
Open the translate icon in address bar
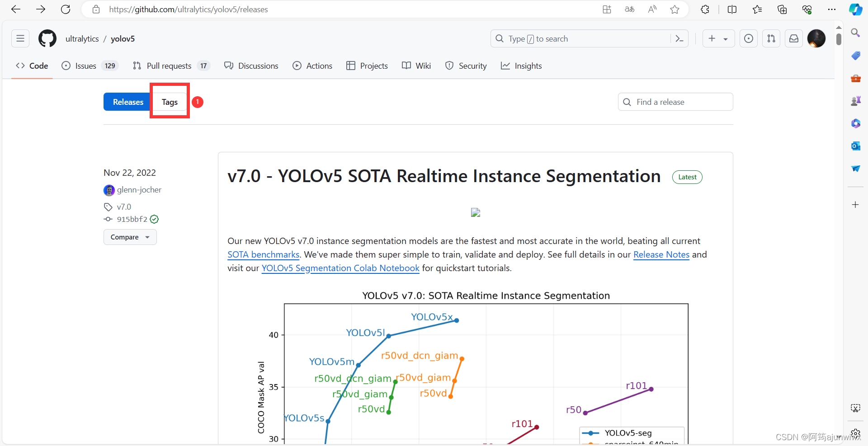629,9
